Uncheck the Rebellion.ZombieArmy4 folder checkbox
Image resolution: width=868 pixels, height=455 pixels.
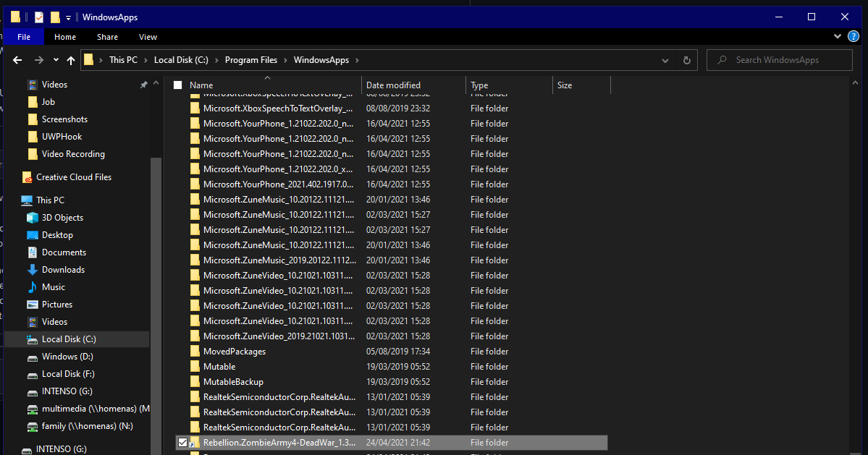point(182,442)
